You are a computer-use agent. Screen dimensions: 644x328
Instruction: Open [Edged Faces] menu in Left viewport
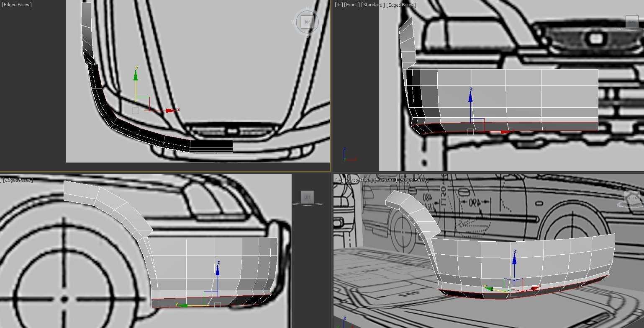tap(17, 180)
